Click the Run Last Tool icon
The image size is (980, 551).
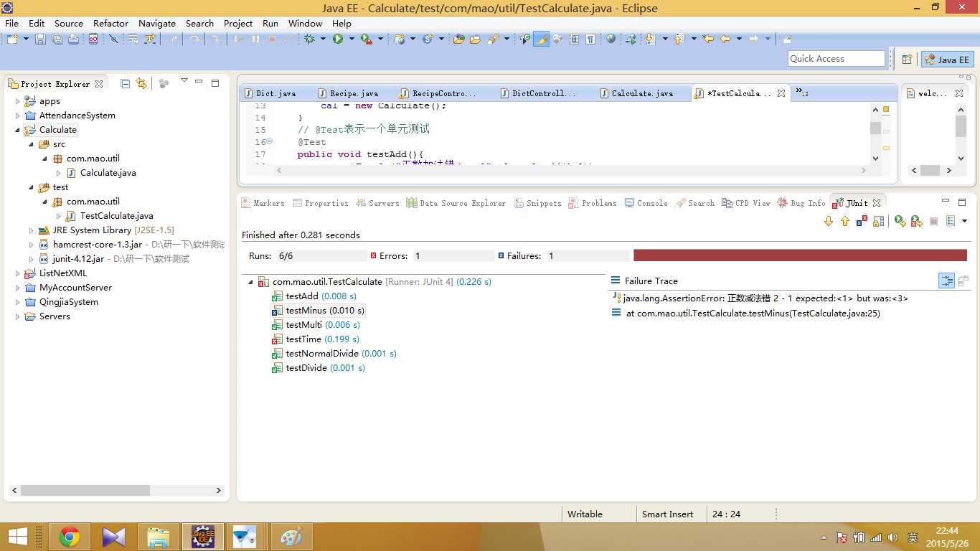tap(367, 39)
